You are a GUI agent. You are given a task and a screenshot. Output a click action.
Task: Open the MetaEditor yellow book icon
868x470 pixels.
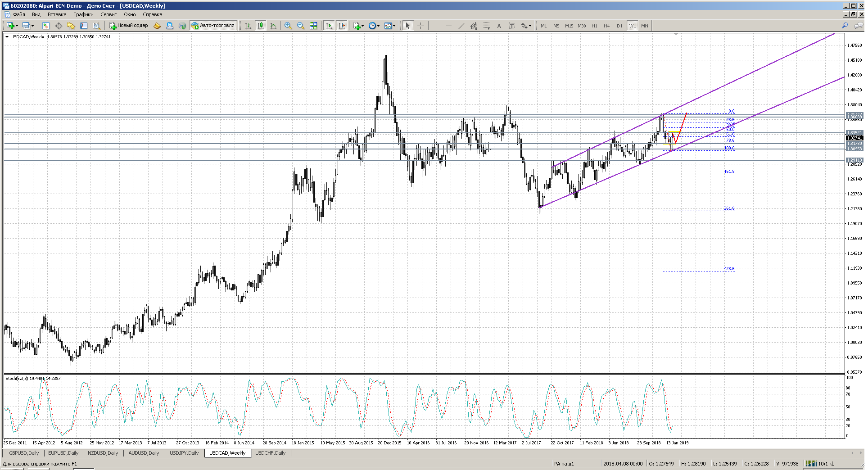coord(157,26)
